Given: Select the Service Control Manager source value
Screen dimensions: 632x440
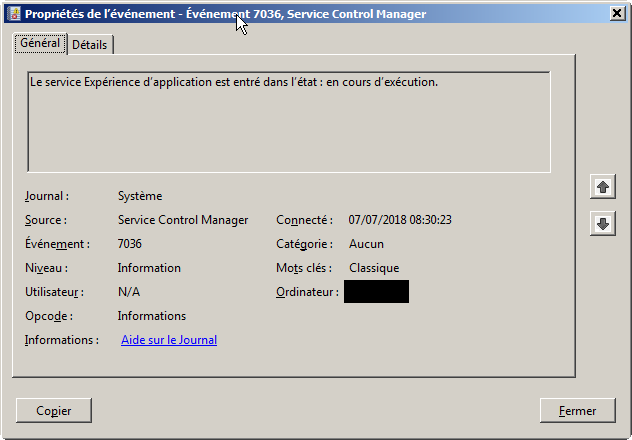Looking at the screenshot, I should click(183, 220).
